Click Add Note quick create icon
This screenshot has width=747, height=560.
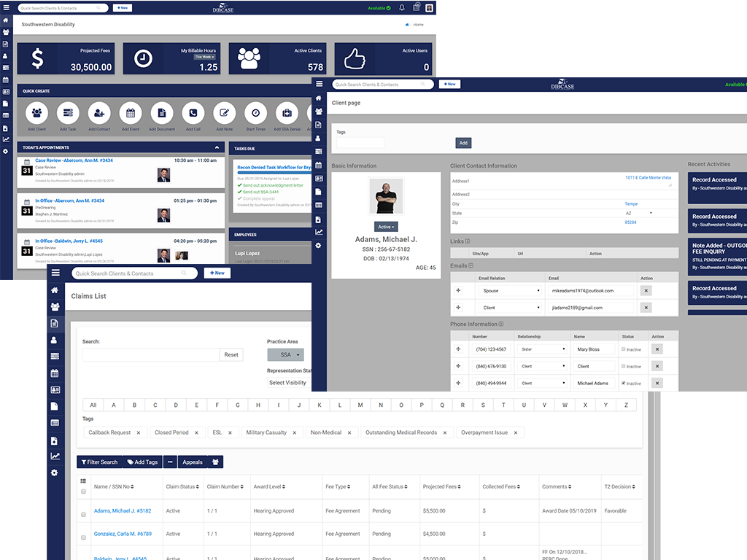click(225, 113)
